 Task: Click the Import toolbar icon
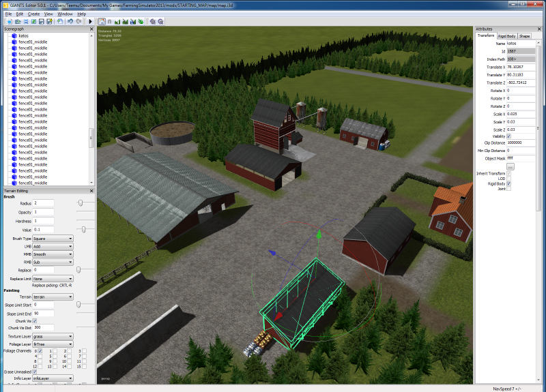26,22
